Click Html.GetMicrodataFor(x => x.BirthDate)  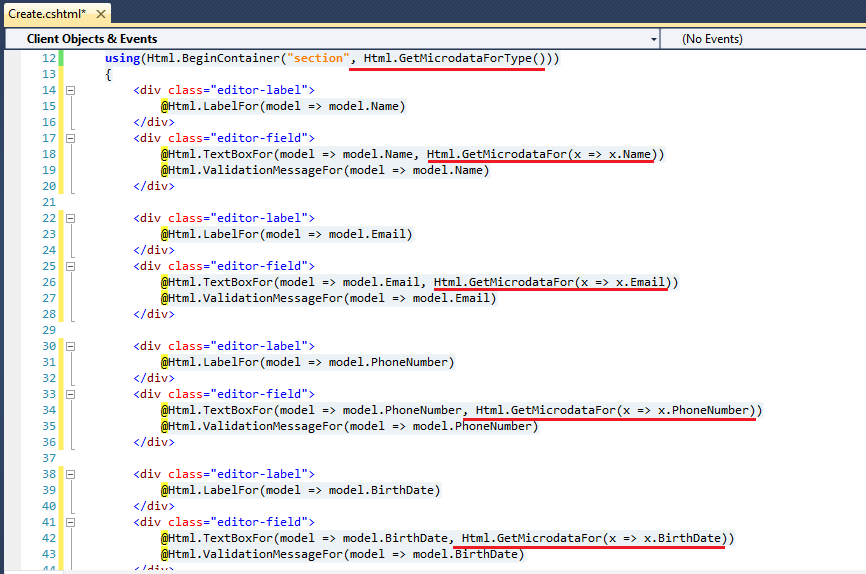[x=594, y=538]
